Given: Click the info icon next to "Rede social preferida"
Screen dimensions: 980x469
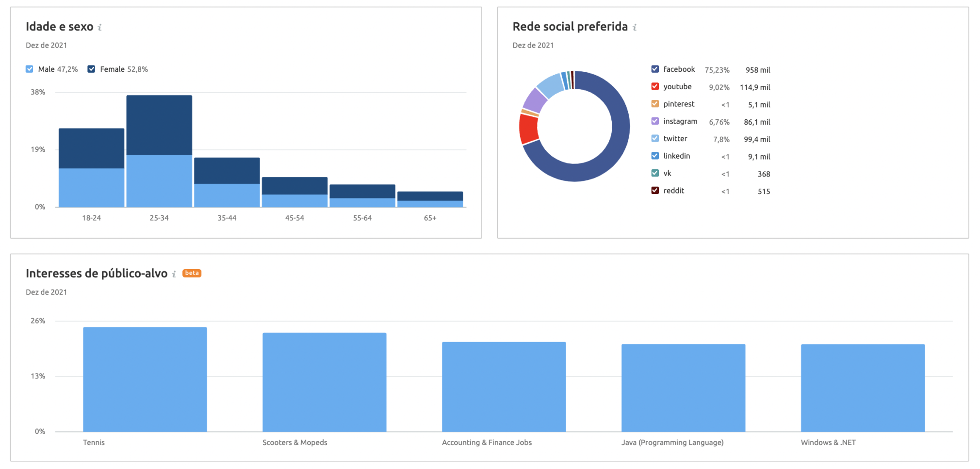Looking at the screenshot, I should (x=635, y=28).
